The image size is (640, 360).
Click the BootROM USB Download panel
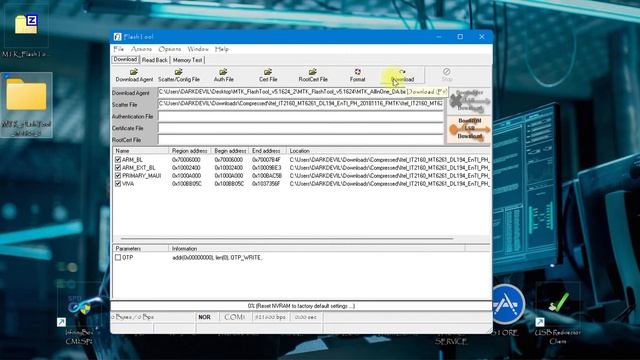tap(469, 129)
